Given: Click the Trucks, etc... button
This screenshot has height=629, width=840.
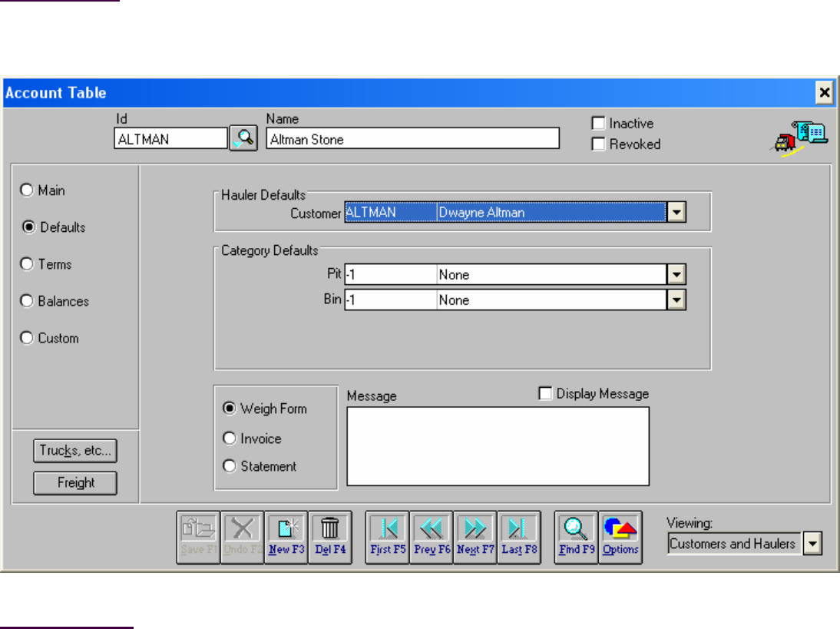Looking at the screenshot, I should [75, 452].
